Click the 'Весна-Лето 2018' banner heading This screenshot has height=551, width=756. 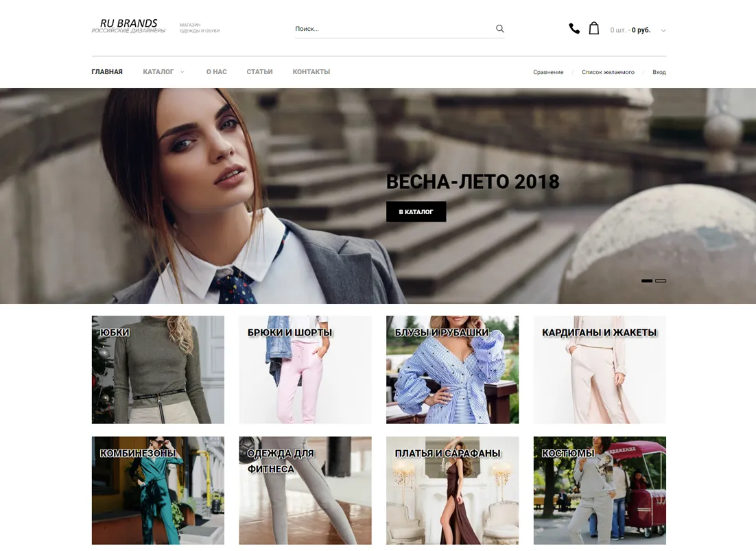473,182
